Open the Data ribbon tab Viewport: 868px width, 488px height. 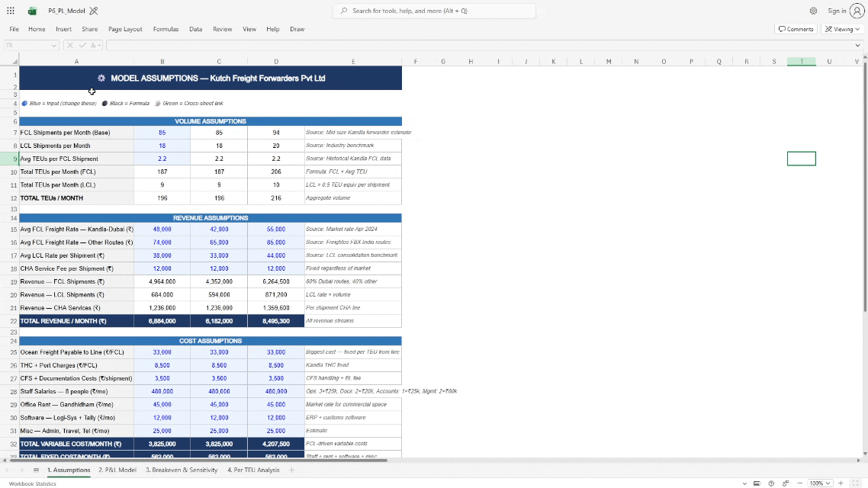pyautogui.click(x=195, y=29)
